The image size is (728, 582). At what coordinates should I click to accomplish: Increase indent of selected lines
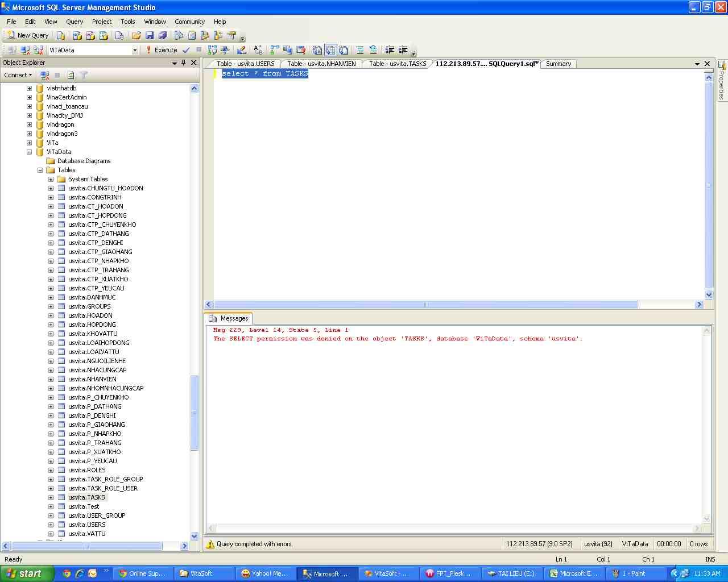tap(403, 50)
